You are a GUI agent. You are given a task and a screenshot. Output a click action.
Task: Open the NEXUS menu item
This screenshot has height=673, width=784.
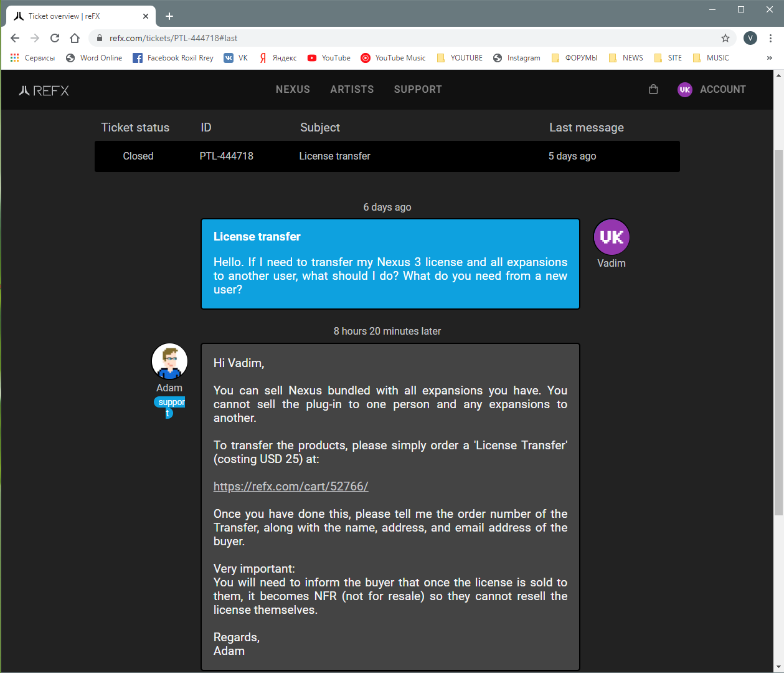tap(293, 89)
